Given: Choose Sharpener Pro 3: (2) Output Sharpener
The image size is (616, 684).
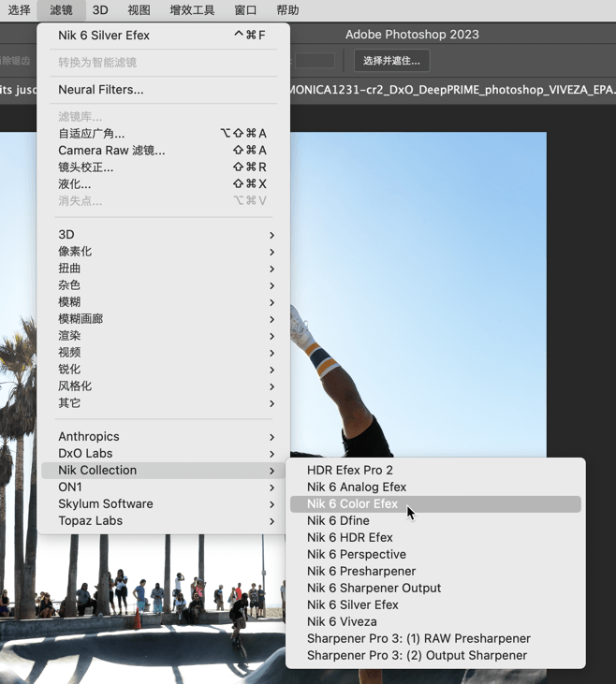Looking at the screenshot, I should [435, 656].
